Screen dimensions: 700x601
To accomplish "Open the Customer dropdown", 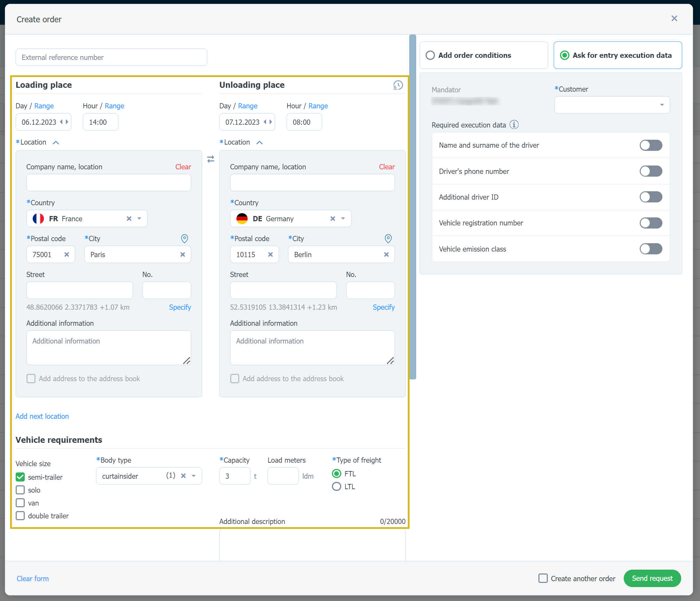I will tap(612, 105).
